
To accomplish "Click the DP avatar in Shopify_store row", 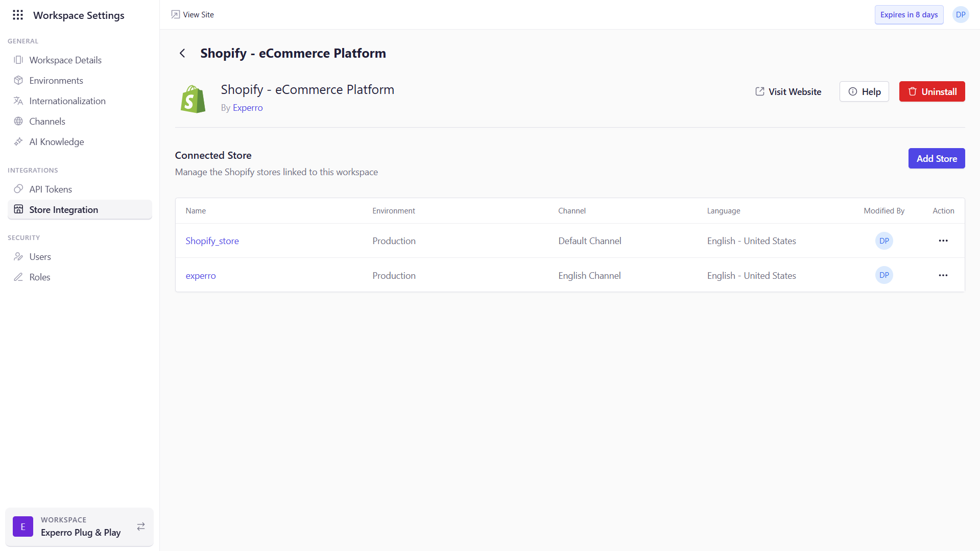I will (884, 241).
